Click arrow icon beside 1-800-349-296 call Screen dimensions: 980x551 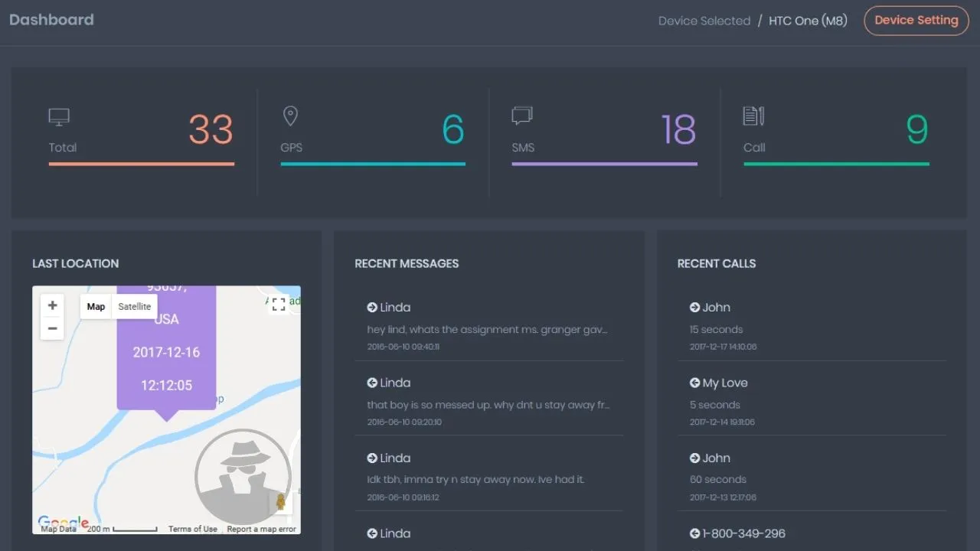click(x=694, y=533)
